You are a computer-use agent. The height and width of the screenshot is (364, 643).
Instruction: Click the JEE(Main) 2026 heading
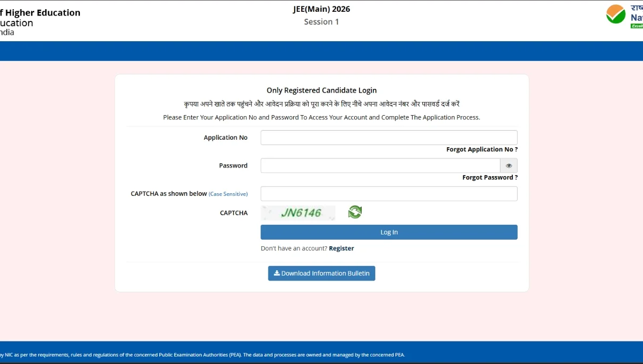point(322,9)
